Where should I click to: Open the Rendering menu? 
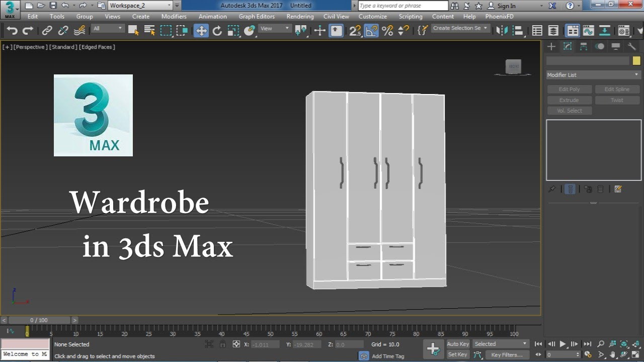click(300, 17)
